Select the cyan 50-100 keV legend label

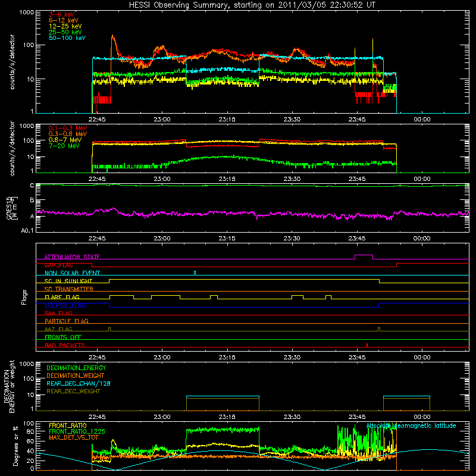tap(67, 38)
